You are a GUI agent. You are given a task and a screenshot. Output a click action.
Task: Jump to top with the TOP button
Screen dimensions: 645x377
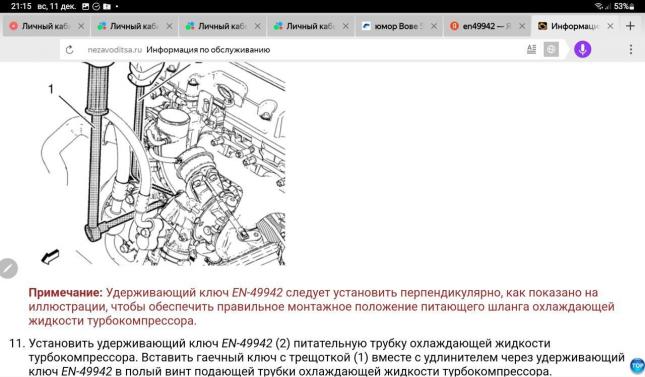pyautogui.click(x=636, y=365)
